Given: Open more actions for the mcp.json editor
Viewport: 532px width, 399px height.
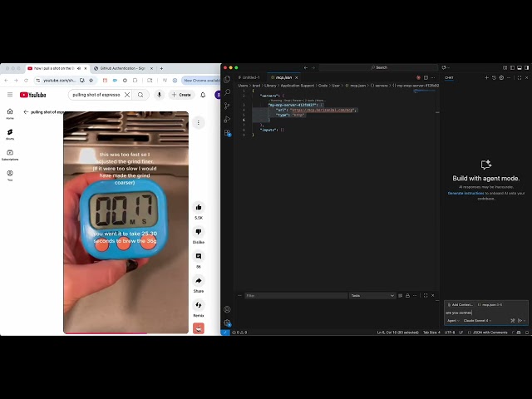Looking at the screenshot, I should (433, 77).
